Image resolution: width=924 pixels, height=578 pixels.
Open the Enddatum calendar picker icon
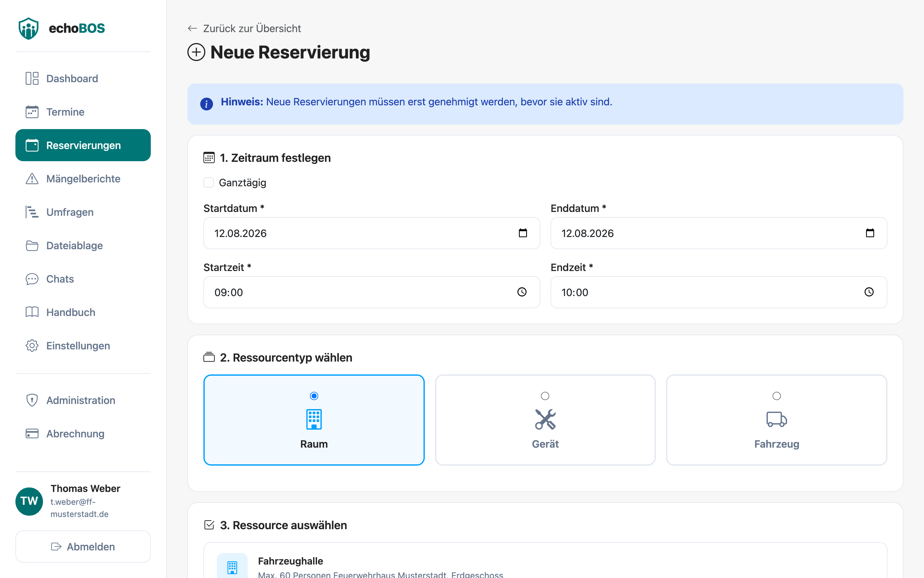[x=870, y=233]
